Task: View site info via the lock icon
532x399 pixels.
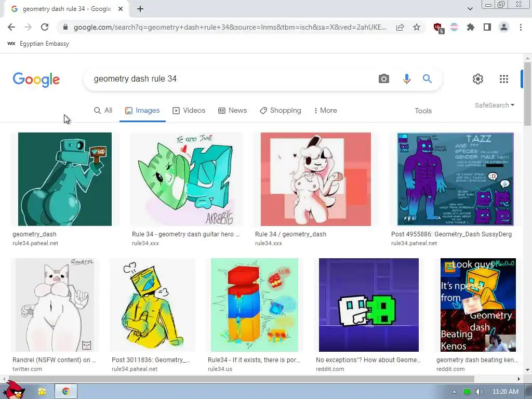Action: pos(65,27)
